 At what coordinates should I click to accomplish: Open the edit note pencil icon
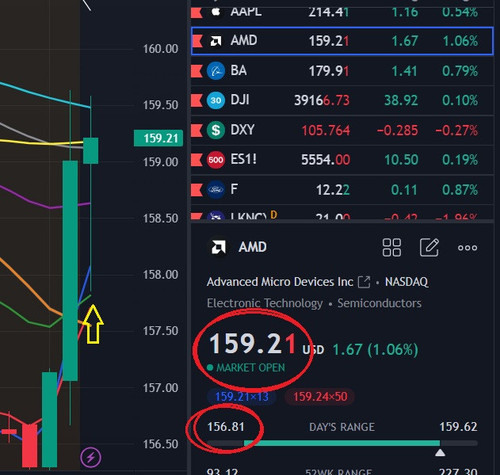point(429,247)
